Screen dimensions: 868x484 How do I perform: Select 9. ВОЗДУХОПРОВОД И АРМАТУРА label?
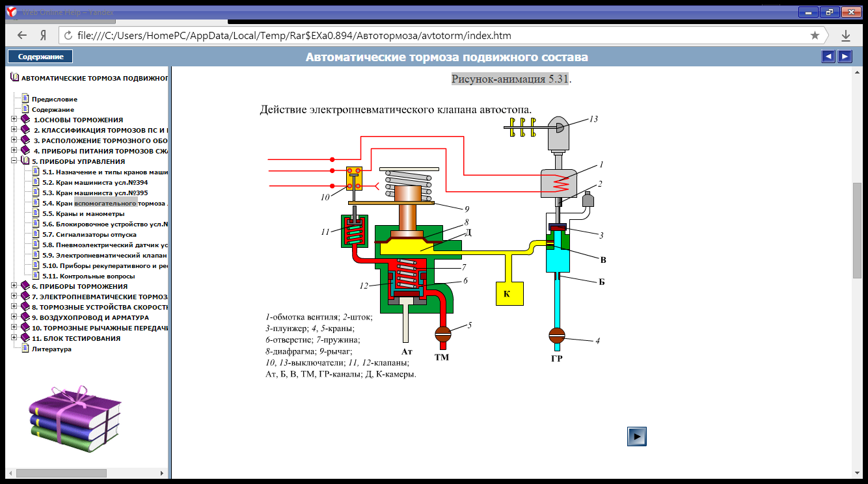[x=90, y=318]
